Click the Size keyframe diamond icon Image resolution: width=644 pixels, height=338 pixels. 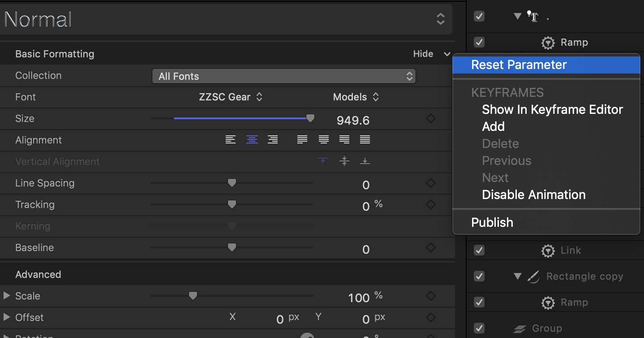(x=430, y=119)
